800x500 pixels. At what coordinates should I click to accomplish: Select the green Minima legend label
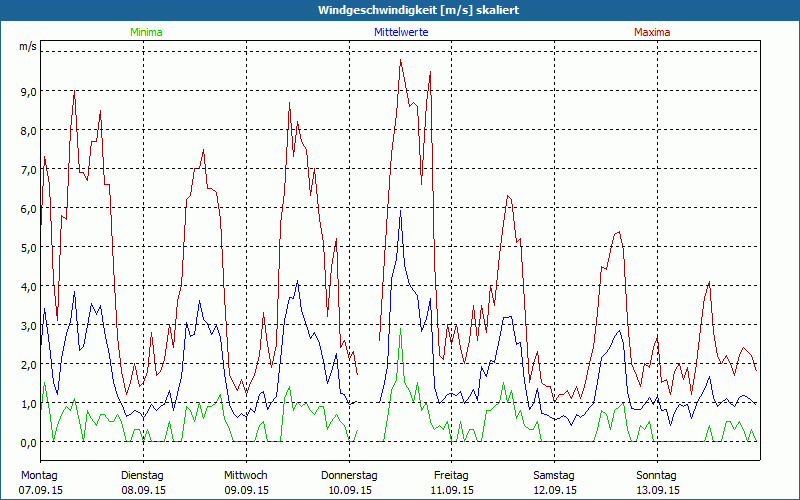(x=145, y=32)
